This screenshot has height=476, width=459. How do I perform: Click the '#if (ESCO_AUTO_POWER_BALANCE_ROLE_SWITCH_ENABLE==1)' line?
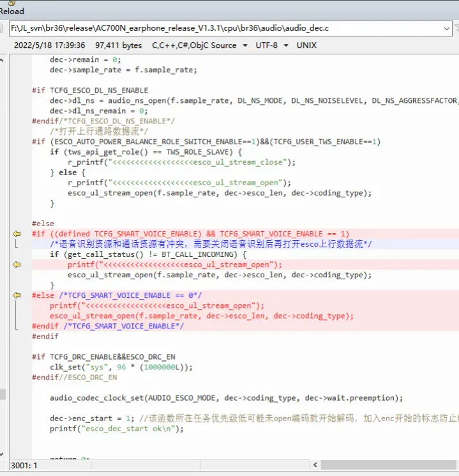206,142
